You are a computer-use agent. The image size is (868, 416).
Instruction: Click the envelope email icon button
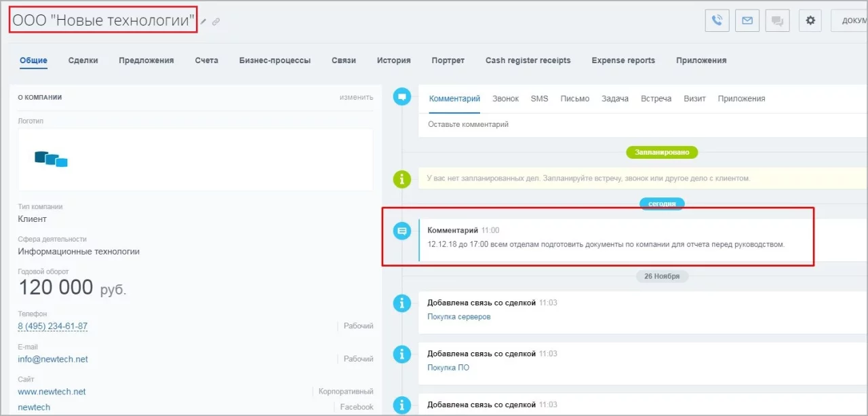[747, 20]
